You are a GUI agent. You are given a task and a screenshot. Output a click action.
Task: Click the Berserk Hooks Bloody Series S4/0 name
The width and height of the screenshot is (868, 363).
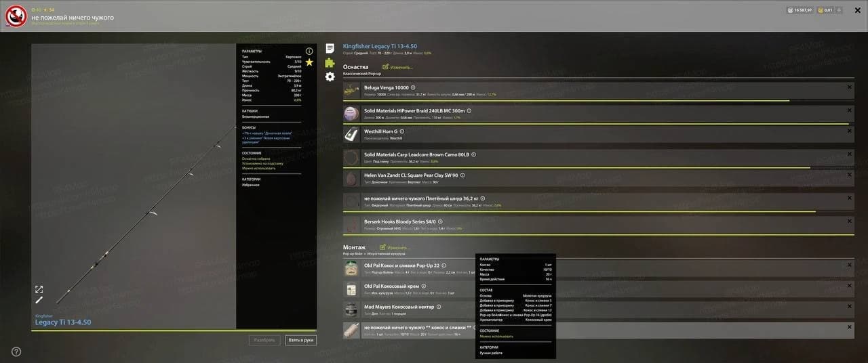point(400,221)
